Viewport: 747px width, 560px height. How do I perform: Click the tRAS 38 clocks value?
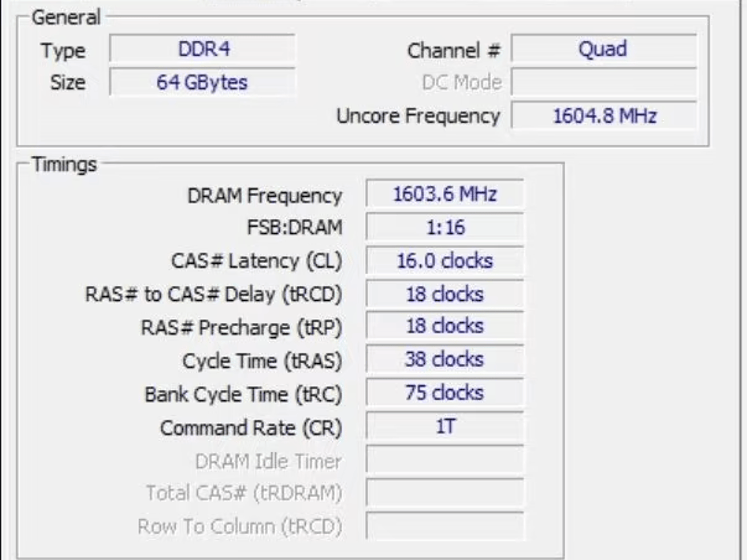tap(445, 359)
